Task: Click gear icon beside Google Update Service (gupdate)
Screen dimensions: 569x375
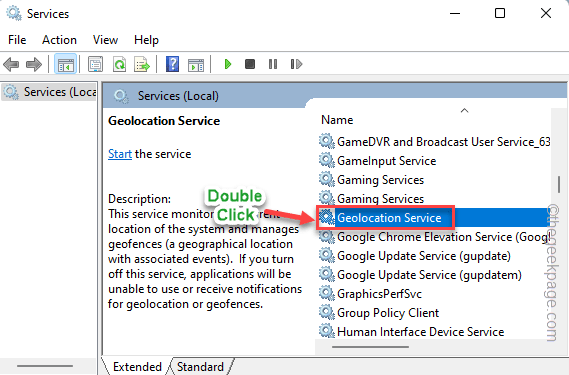Action: click(x=327, y=256)
